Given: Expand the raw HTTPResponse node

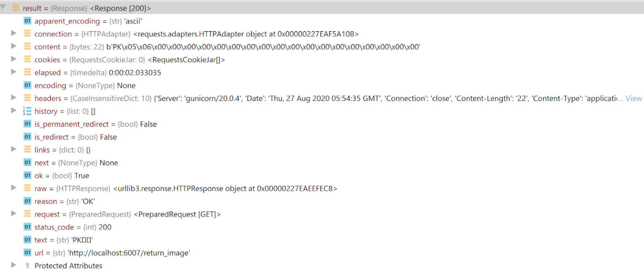Looking at the screenshot, I should click(x=14, y=188).
